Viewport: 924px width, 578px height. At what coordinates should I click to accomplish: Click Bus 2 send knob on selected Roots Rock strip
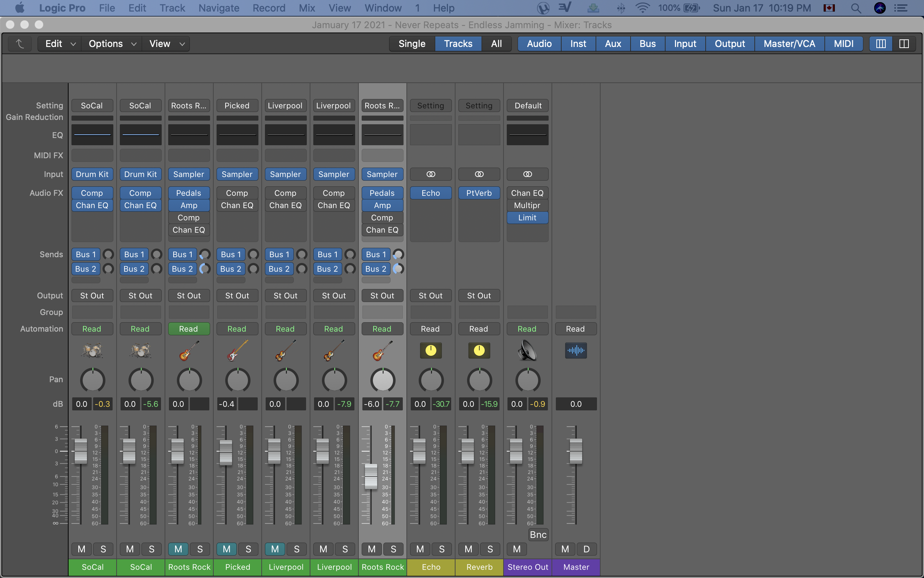click(398, 269)
